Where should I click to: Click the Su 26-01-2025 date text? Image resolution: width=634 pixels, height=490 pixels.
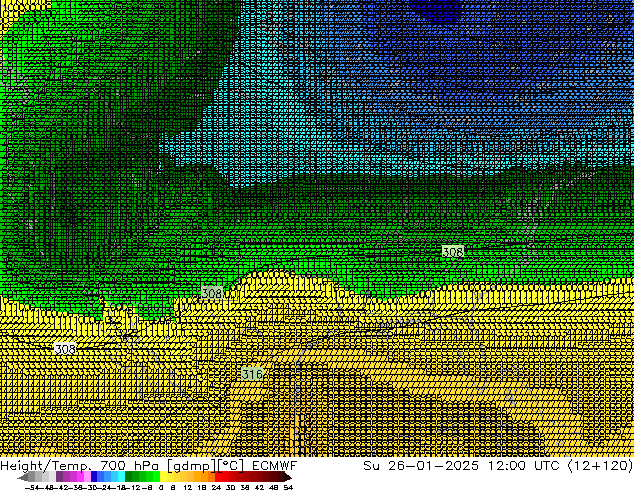tap(421, 466)
